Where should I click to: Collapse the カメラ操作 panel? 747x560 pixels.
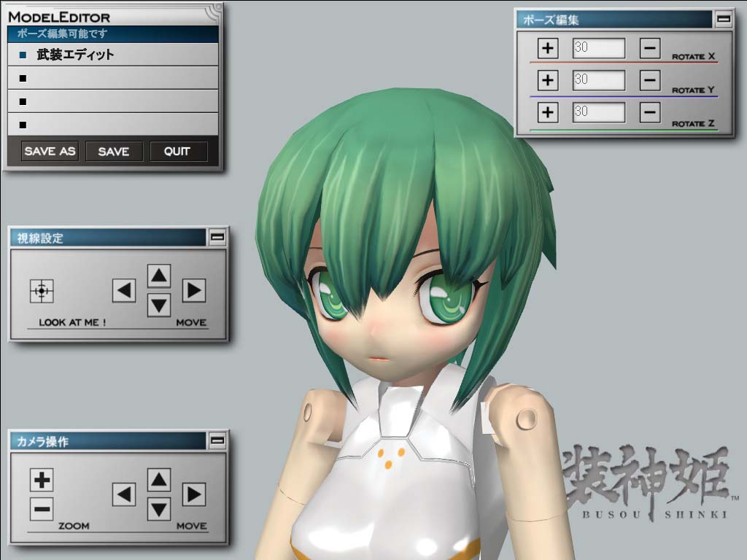(x=217, y=440)
